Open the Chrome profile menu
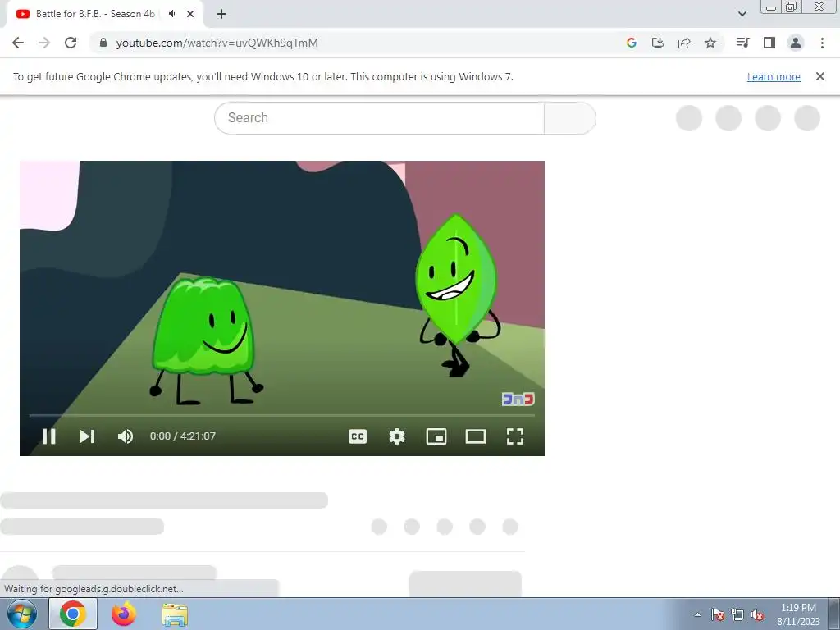840x630 pixels. click(x=796, y=43)
